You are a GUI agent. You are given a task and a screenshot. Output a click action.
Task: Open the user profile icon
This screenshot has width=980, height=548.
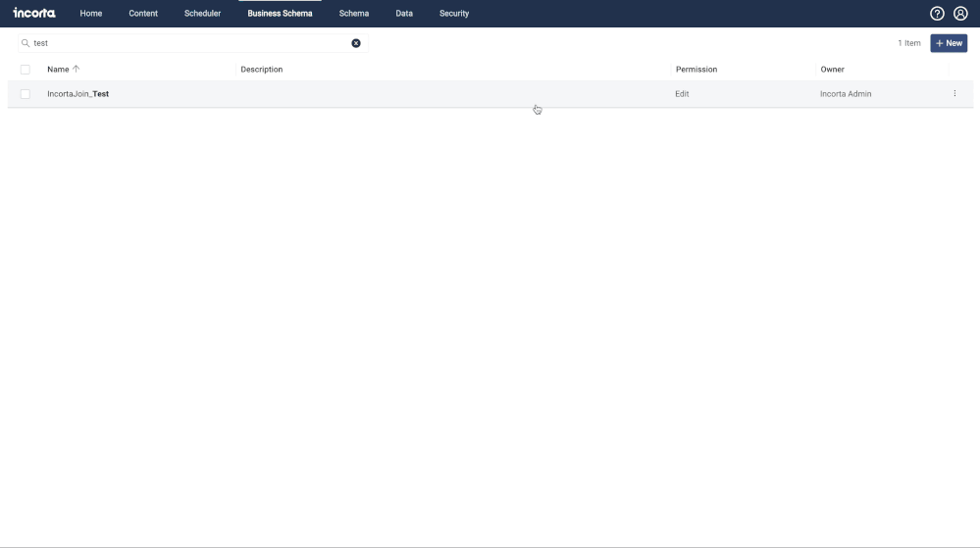960,14
